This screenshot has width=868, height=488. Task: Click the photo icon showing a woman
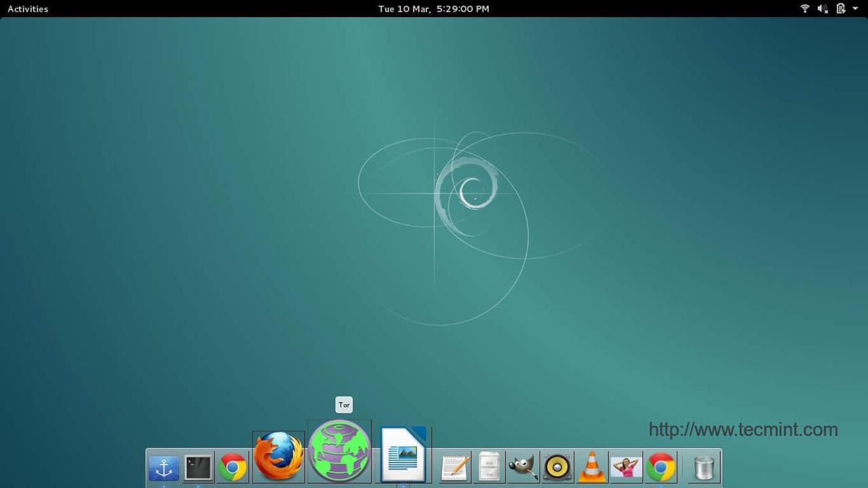tap(626, 467)
